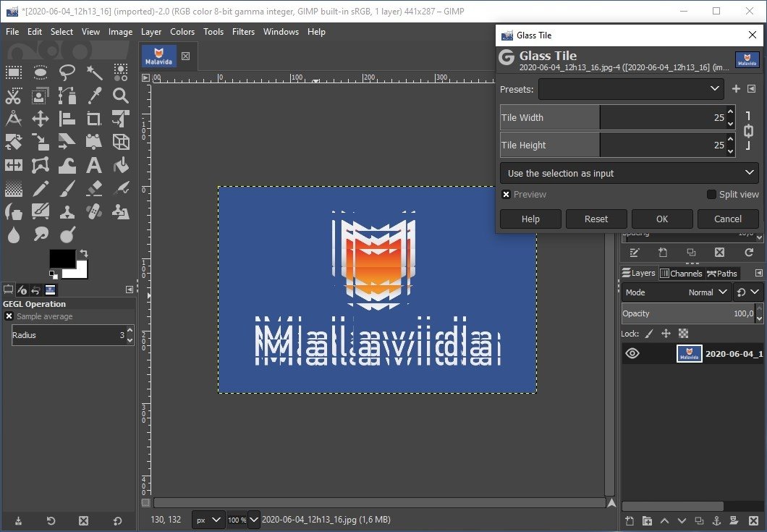Activate the Text tool
This screenshot has height=532, width=767.
coord(94,166)
